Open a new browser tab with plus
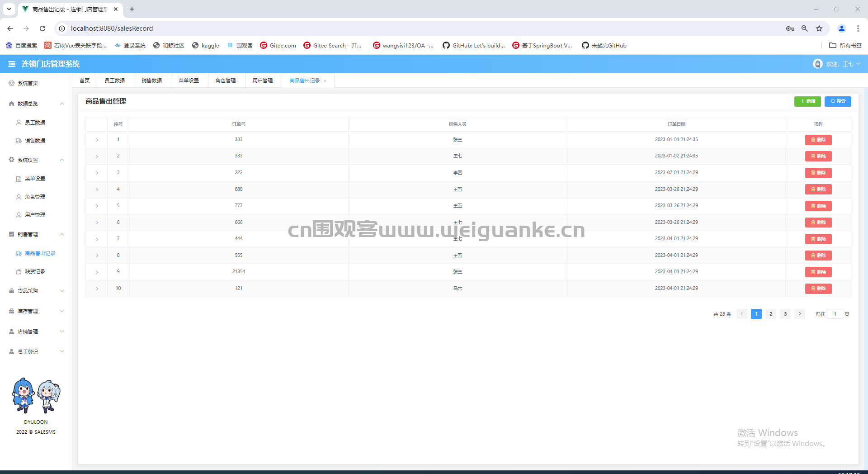Image resolution: width=868 pixels, height=474 pixels. click(x=132, y=9)
